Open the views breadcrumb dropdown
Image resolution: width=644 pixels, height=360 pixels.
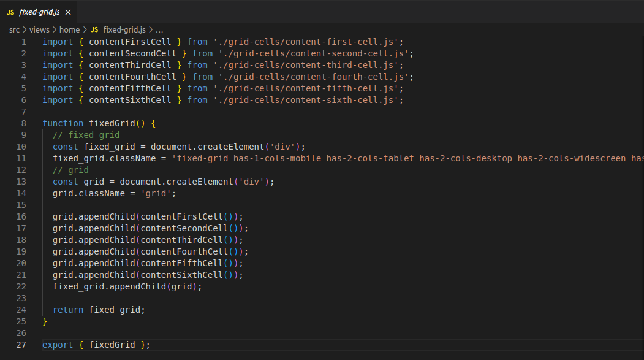pyautogui.click(x=39, y=29)
